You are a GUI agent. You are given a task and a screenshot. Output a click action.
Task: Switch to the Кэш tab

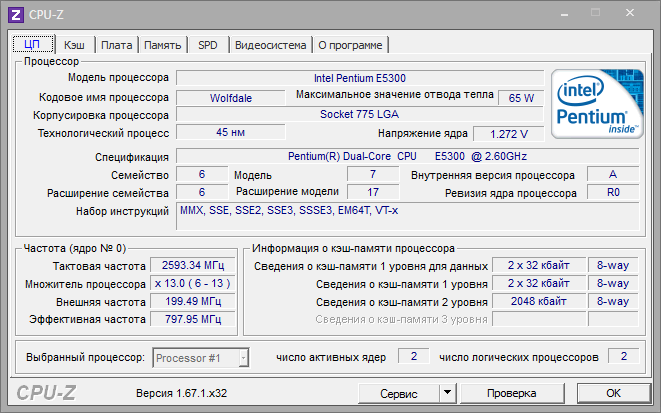coord(74,45)
